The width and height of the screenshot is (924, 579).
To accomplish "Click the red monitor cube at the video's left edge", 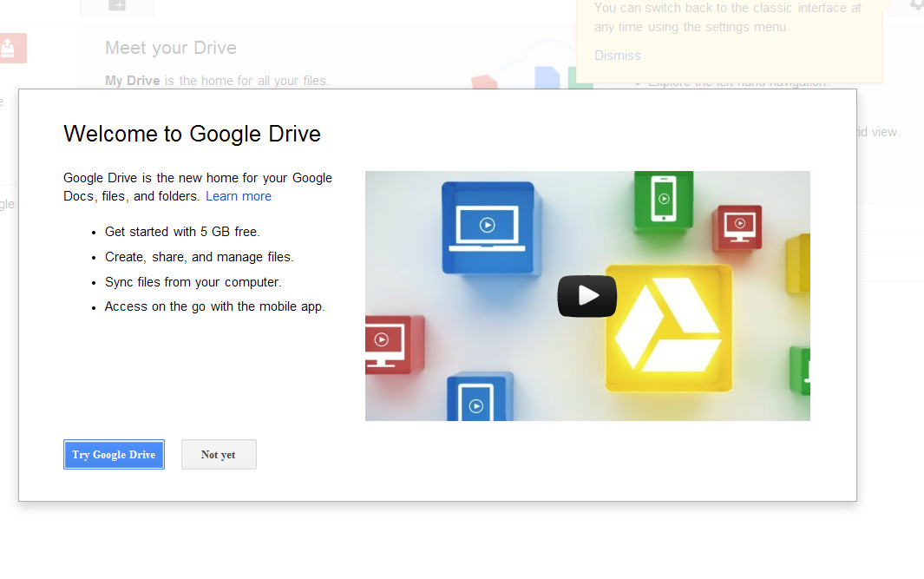I will coord(394,345).
